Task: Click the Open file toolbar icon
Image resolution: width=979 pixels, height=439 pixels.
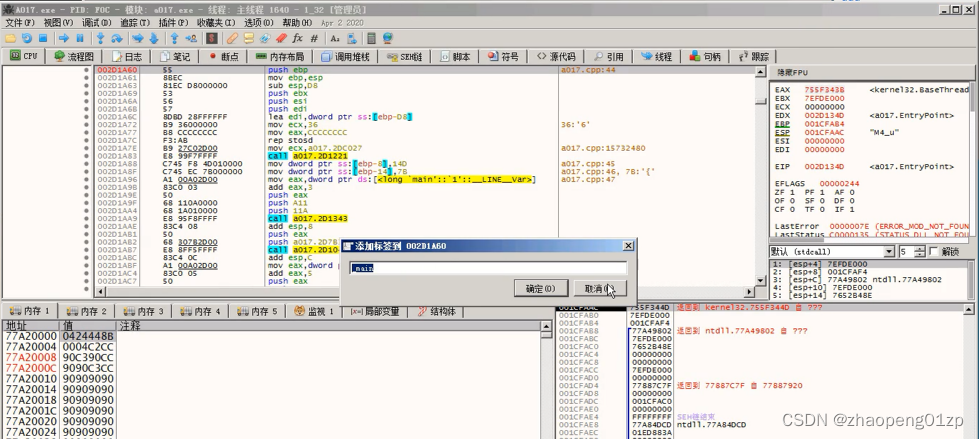Action: point(11,39)
